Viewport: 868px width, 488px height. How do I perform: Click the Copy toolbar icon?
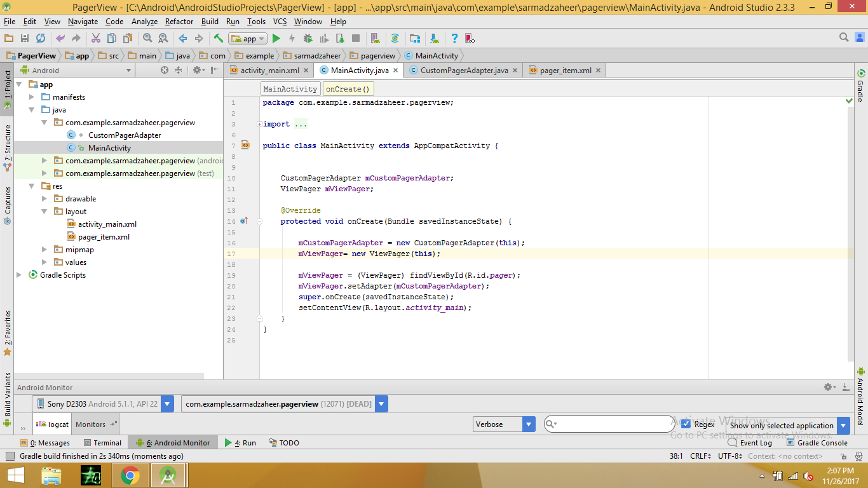[112, 39]
